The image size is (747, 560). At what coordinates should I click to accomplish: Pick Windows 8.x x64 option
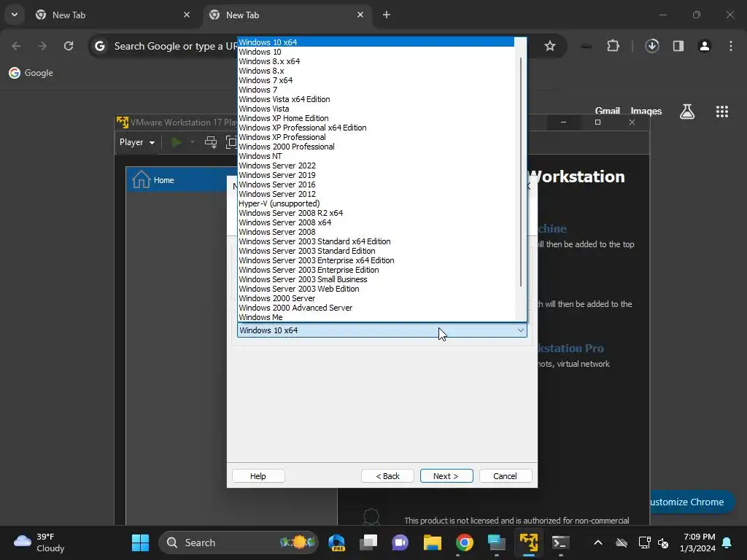[x=376, y=61]
